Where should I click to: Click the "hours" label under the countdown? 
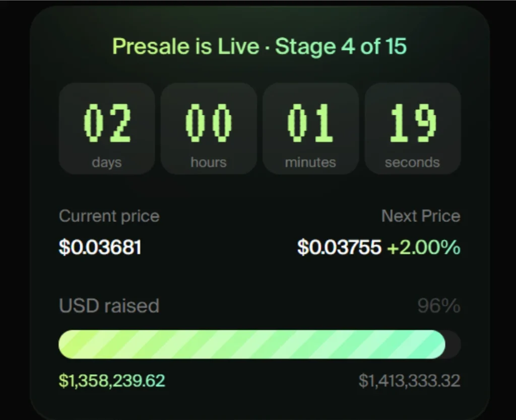click(209, 163)
